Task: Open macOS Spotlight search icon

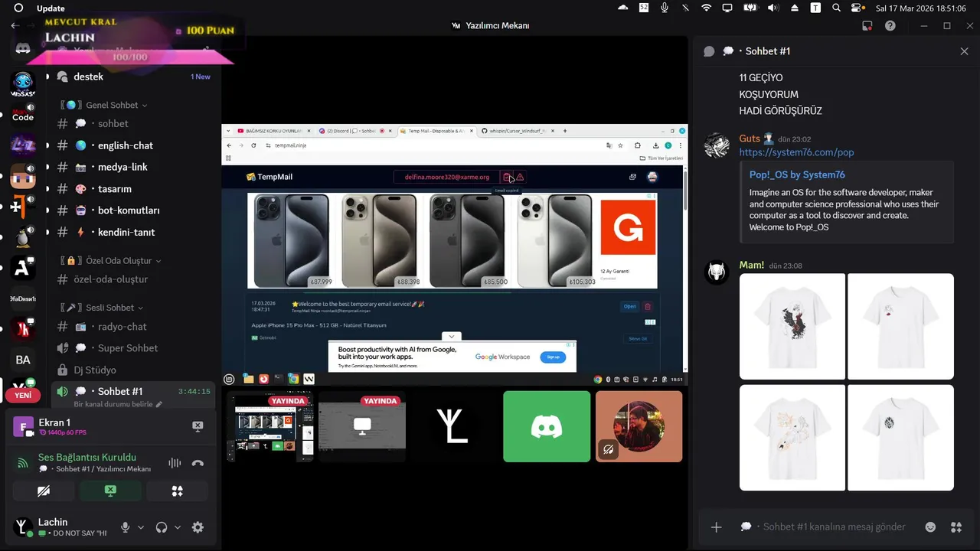Action: point(836,8)
